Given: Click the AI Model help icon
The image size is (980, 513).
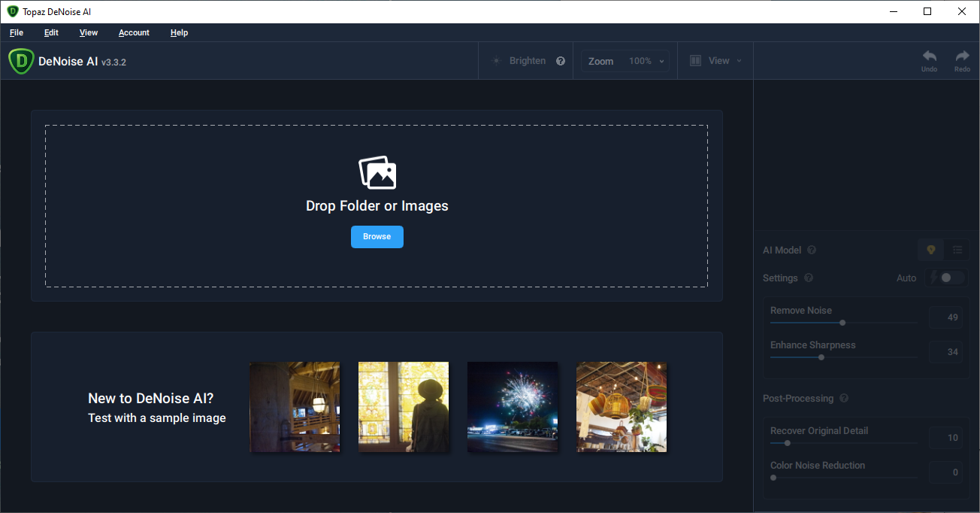Looking at the screenshot, I should (812, 250).
